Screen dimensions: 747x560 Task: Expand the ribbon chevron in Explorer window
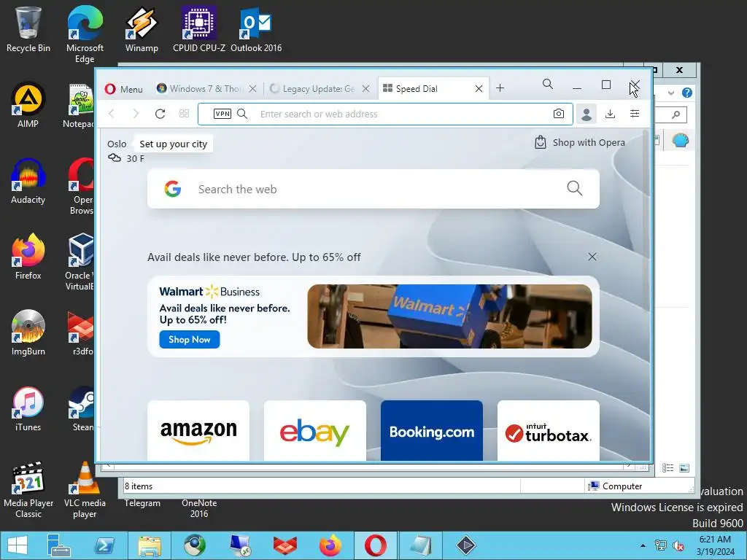(671, 93)
